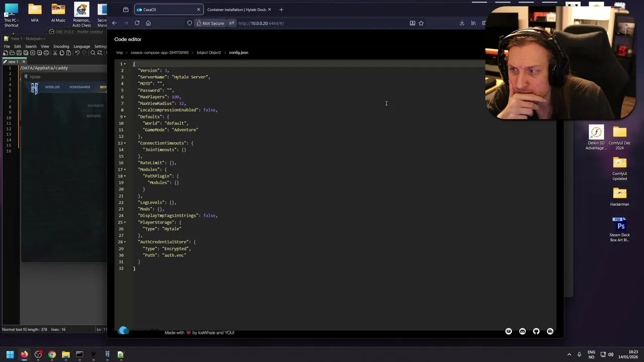Open a new browser tab
This screenshot has height=362, width=644.
click(281, 10)
